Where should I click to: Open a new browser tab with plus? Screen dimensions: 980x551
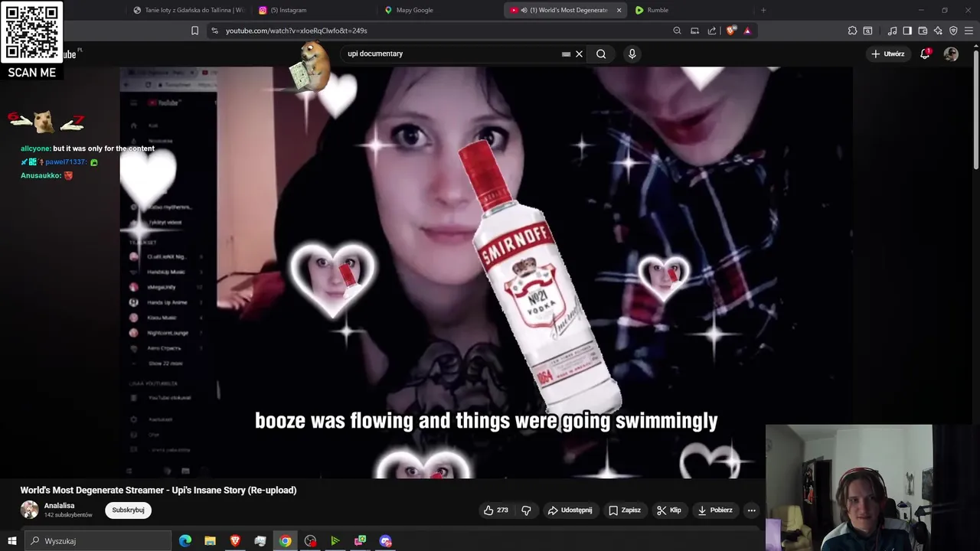(763, 10)
